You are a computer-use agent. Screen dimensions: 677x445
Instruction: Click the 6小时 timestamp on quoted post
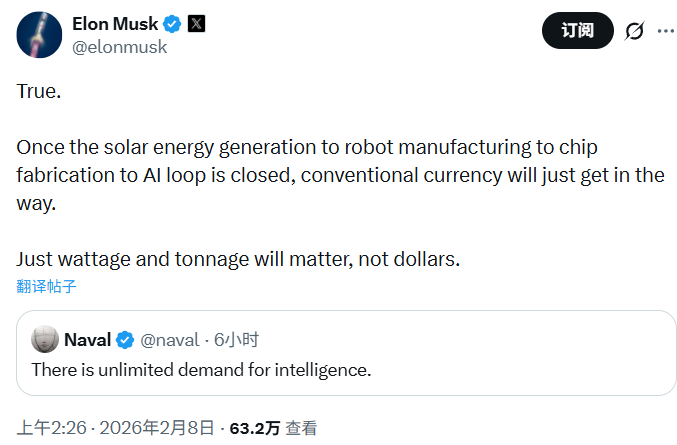[236, 340]
